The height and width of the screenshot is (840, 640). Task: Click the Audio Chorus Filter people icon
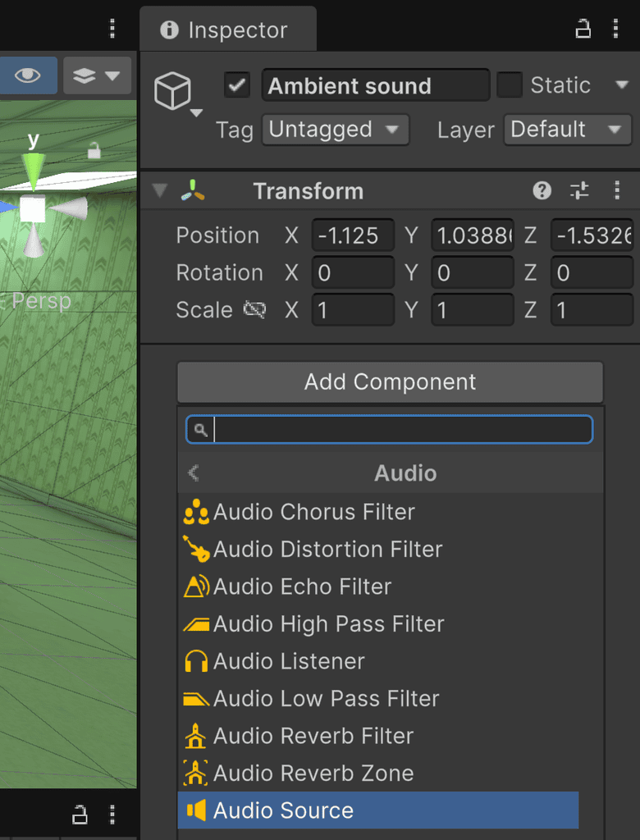195,512
